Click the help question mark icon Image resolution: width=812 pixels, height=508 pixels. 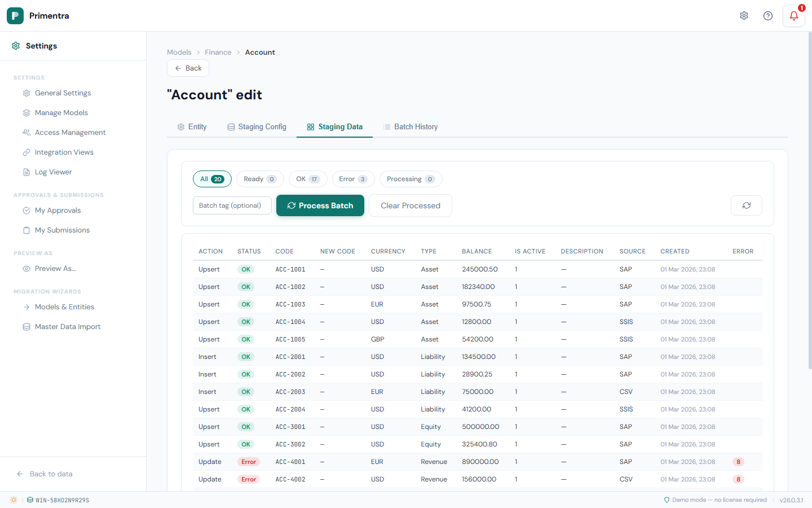767,16
